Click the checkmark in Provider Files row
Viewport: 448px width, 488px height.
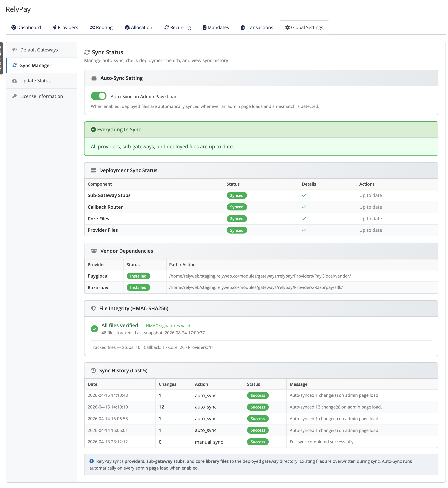304,230
